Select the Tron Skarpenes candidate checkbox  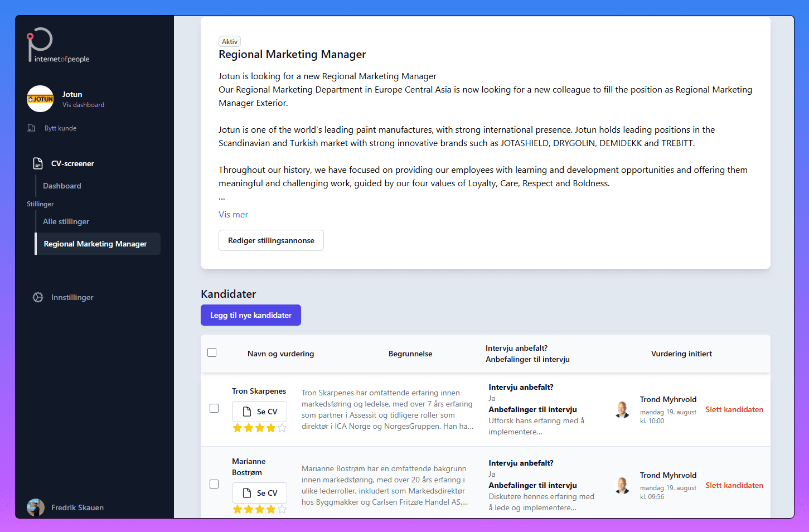[x=214, y=408]
